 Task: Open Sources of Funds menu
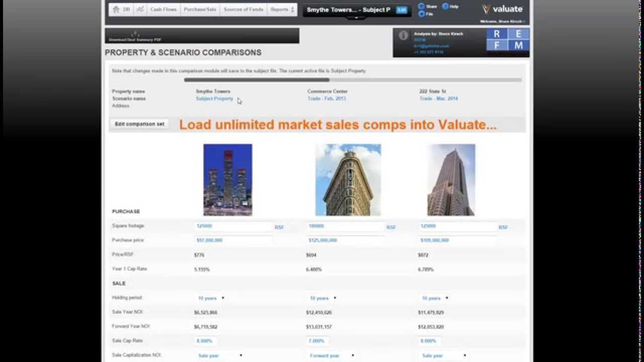coord(244,10)
